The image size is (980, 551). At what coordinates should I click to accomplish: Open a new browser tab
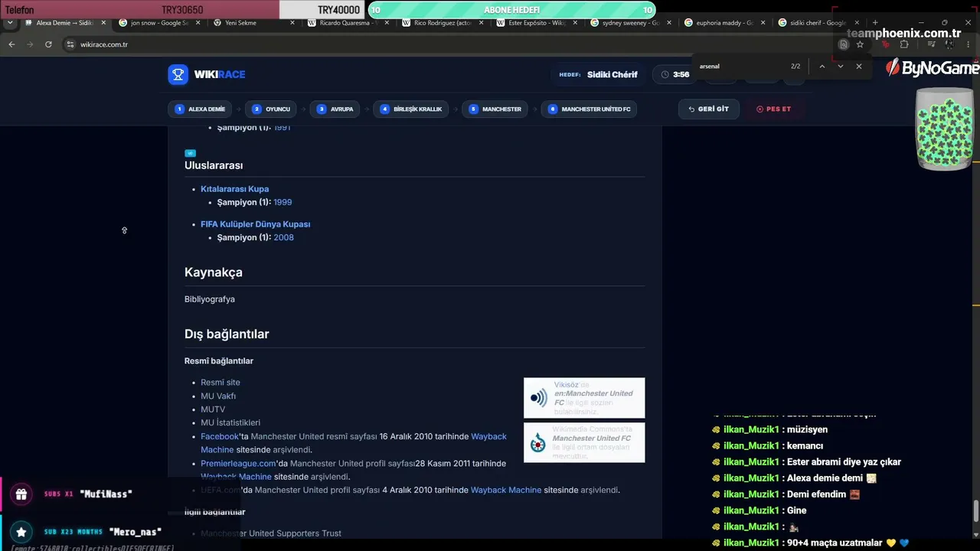(x=875, y=23)
